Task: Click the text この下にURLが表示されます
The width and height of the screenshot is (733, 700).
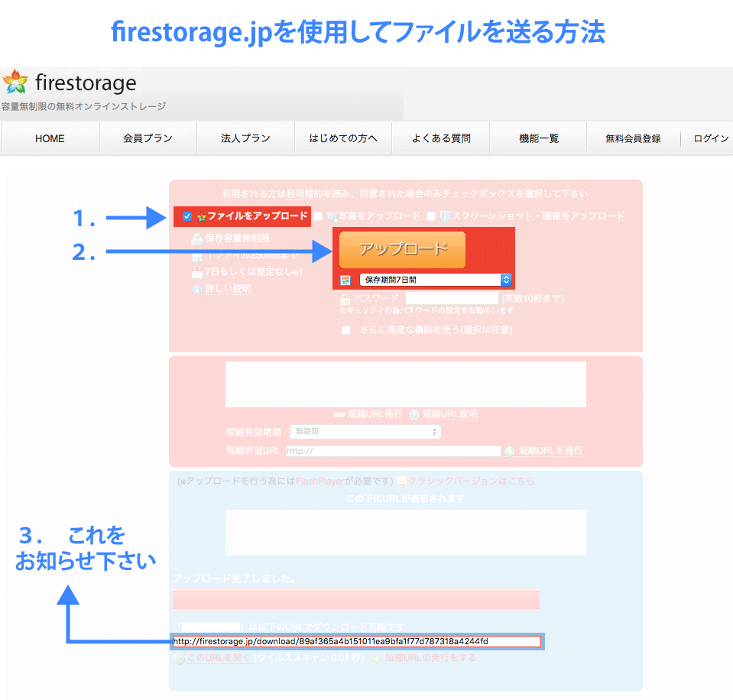Action: pyautogui.click(x=405, y=499)
